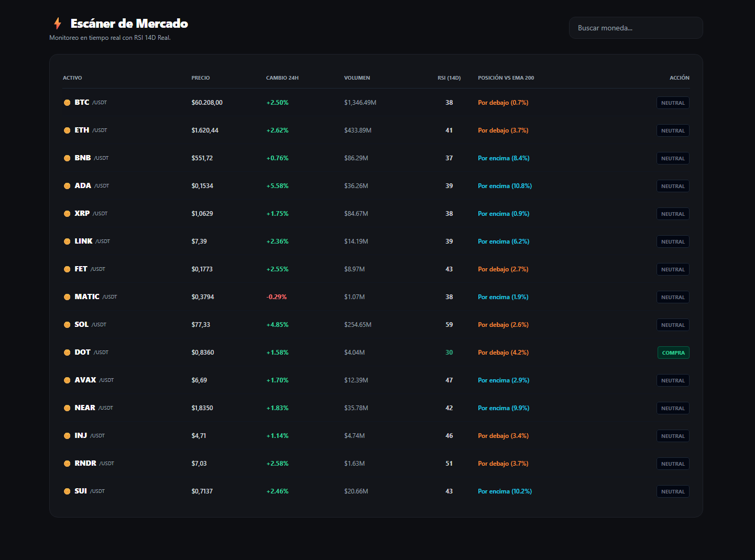Click the ETH coin dot icon

tap(67, 130)
